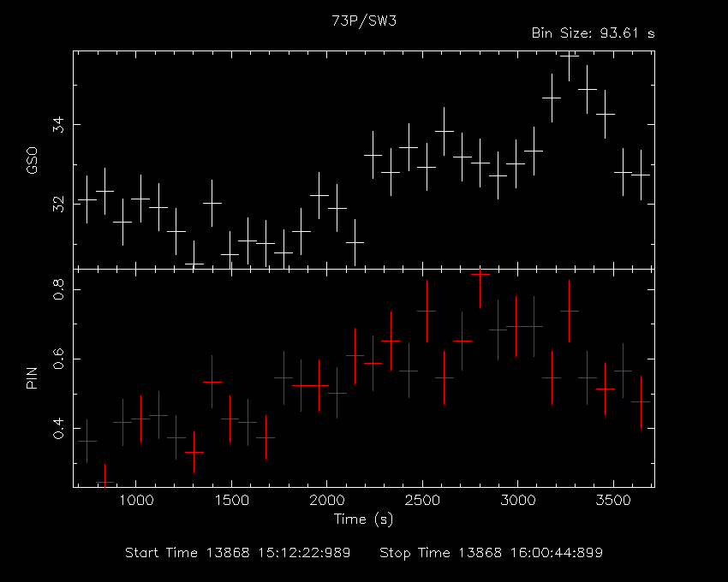728x582 pixels.
Task: Click the 2500 x-axis tick label
Action: point(422,501)
